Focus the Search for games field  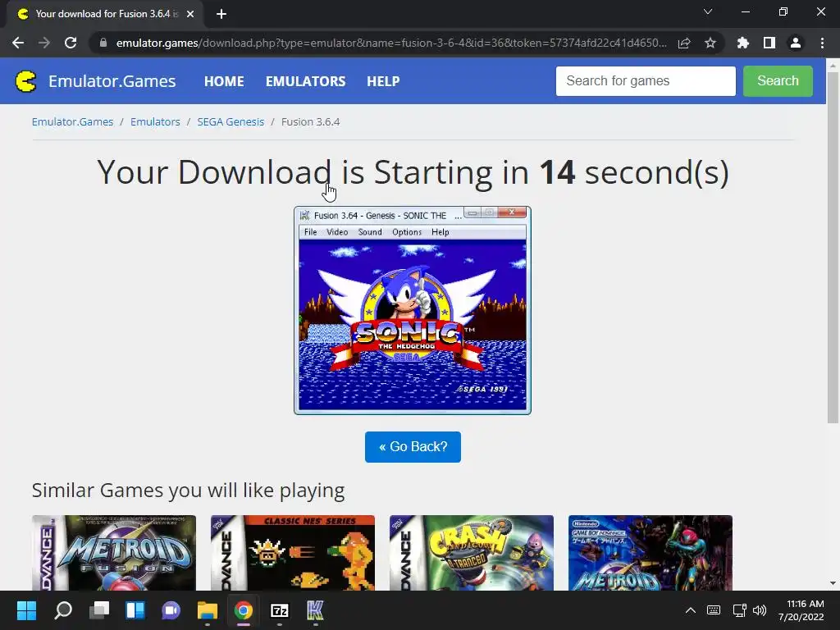click(x=646, y=81)
